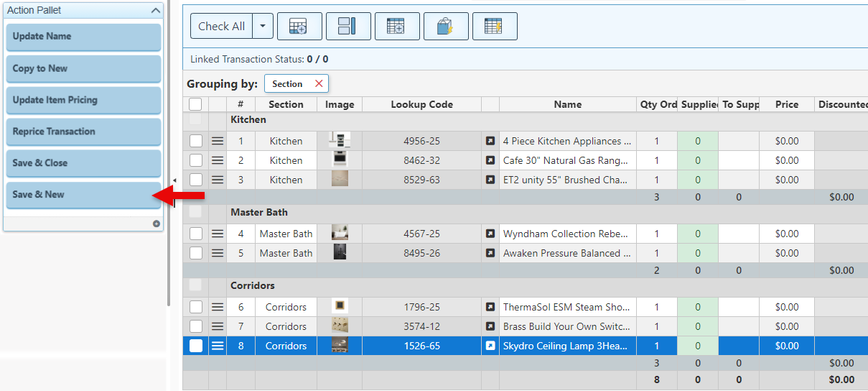Open link arrow for Wyndham Collection item
868x391 pixels.
click(490, 234)
